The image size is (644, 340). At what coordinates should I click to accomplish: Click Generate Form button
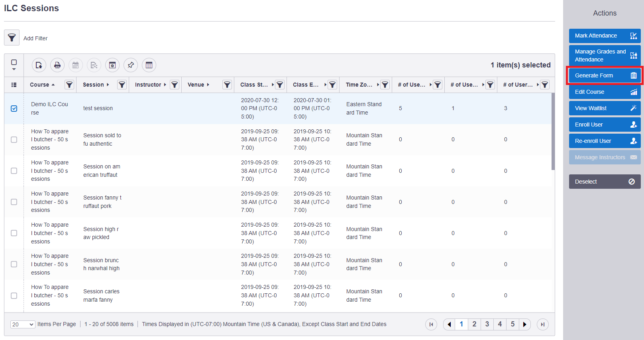[605, 76]
